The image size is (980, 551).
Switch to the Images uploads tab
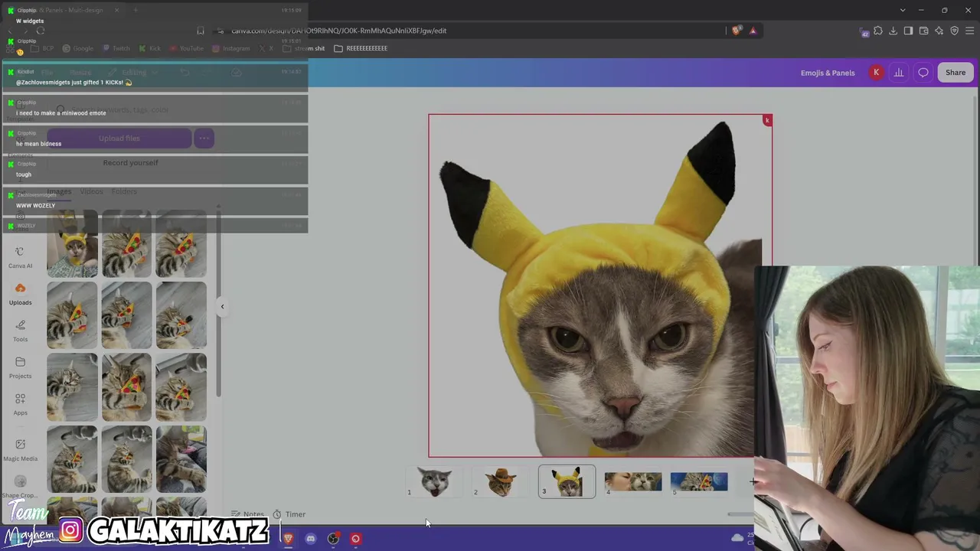click(59, 191)
